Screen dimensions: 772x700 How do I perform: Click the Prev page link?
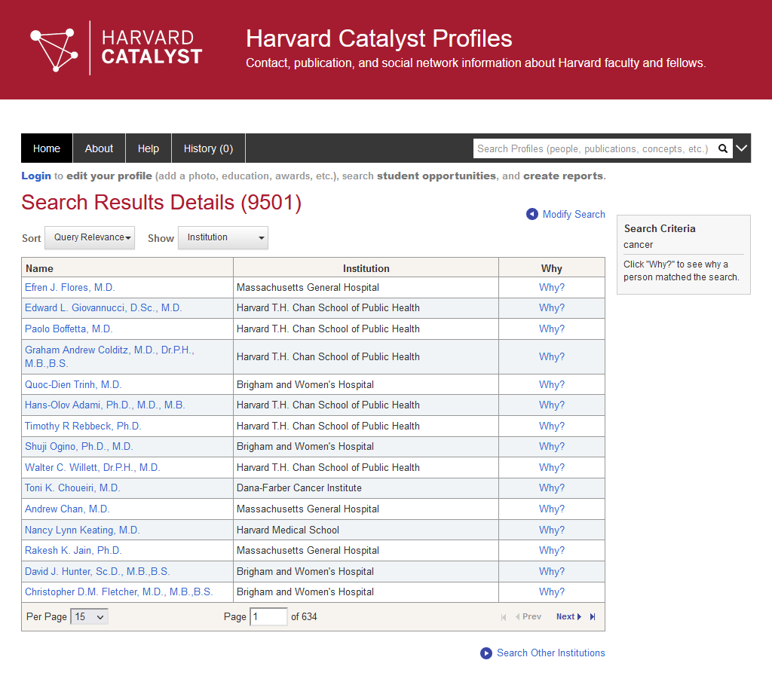click(528, 617)
